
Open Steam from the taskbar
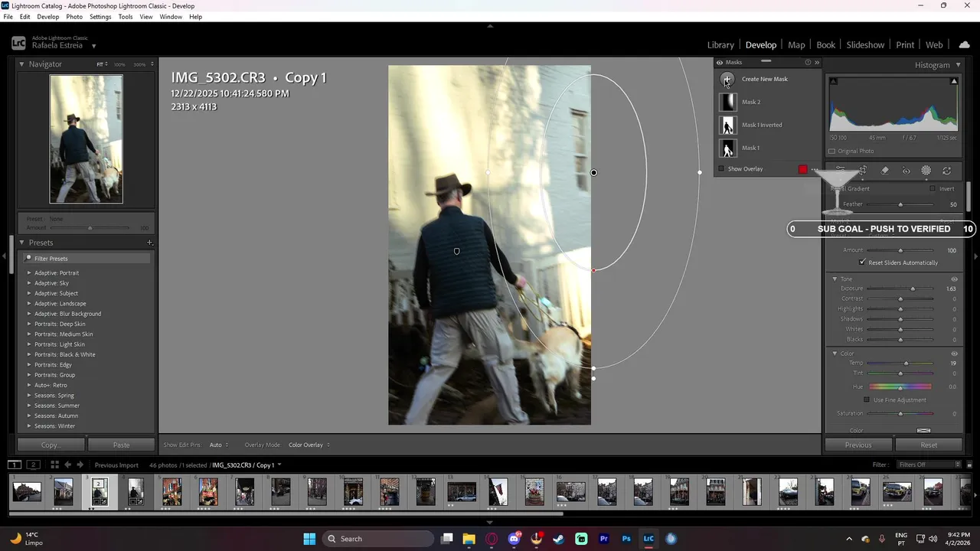[x=559, y=539]
